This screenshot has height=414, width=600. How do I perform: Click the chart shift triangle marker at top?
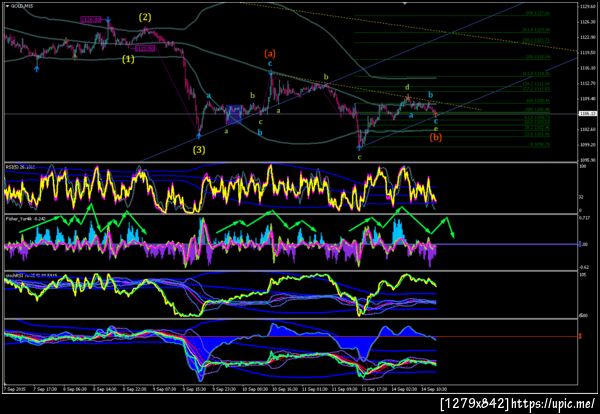pyautogui.click(x=405, y=3)
